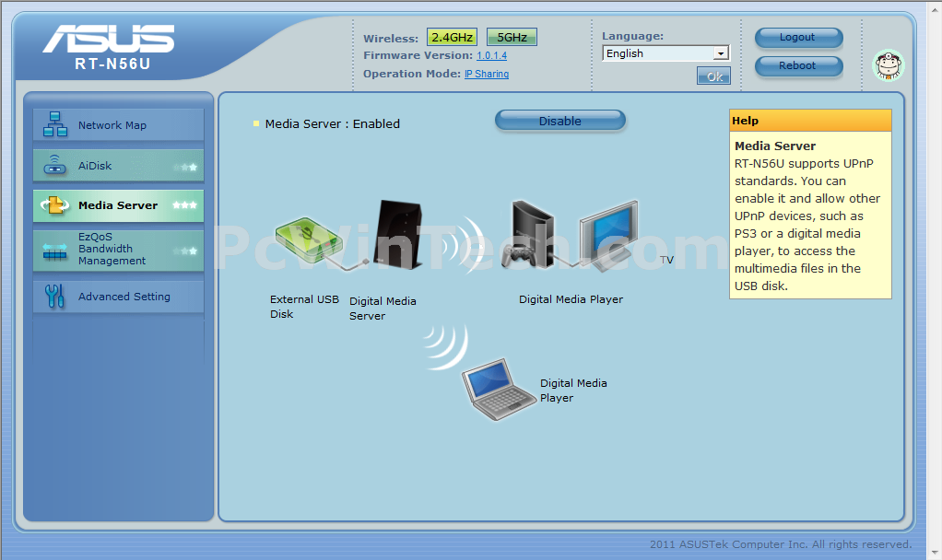Click the 'TV' label
Image resolution: width=942 pixels, height=560 pixels.
(666, 260)
